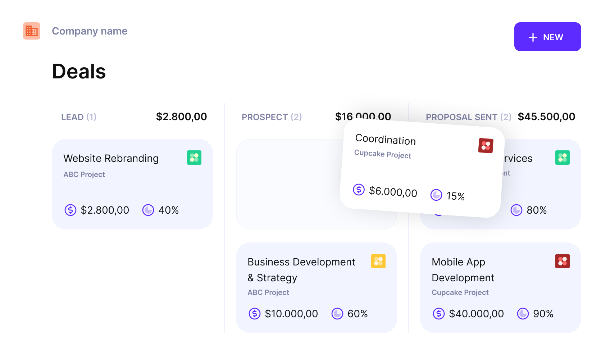The width and height of the screenshot is (610, 364).
Task: Click the dollar icon next to $2.800,00
Action: click(x=70, y=210)
